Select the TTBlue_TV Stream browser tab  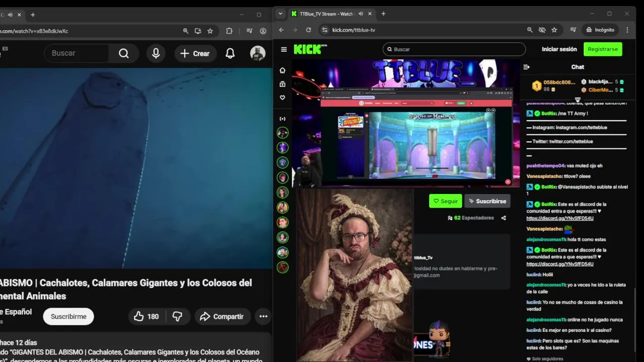[332, 14]
